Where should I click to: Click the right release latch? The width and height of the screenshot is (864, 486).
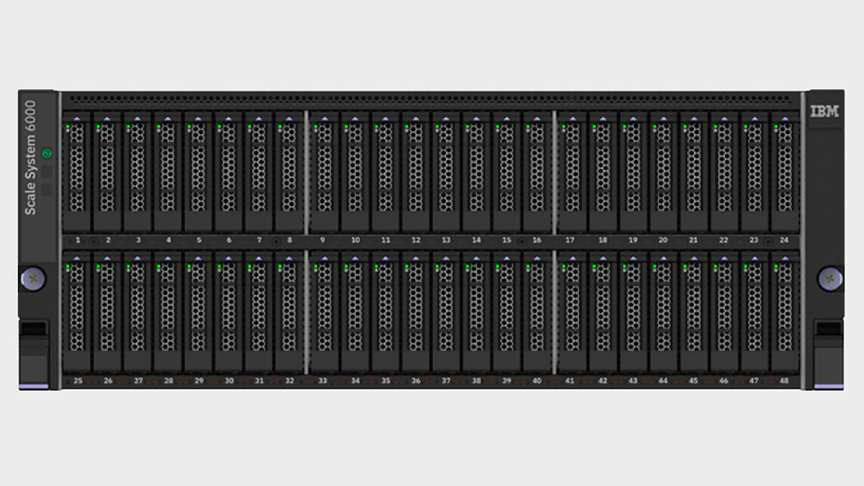tap(829, 355)
